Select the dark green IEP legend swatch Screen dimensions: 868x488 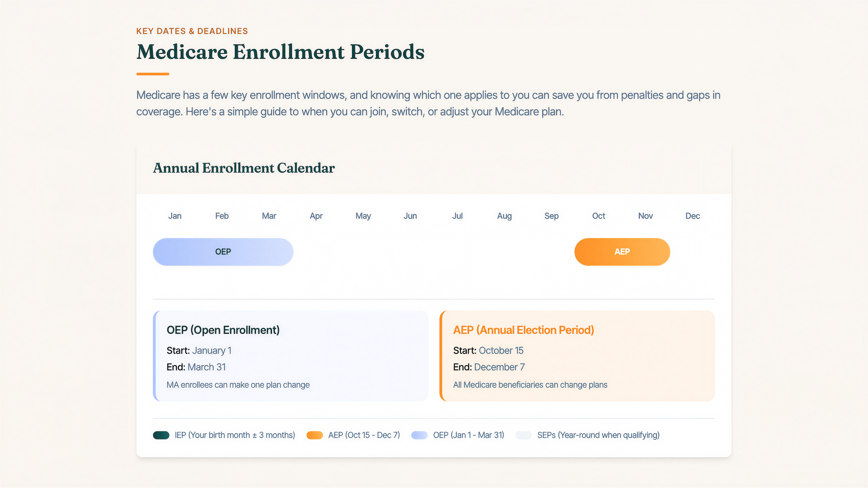(x=161, y=435)
